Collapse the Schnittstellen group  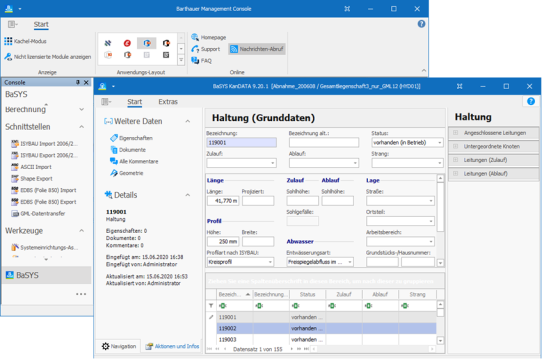(x=82, y=127)
